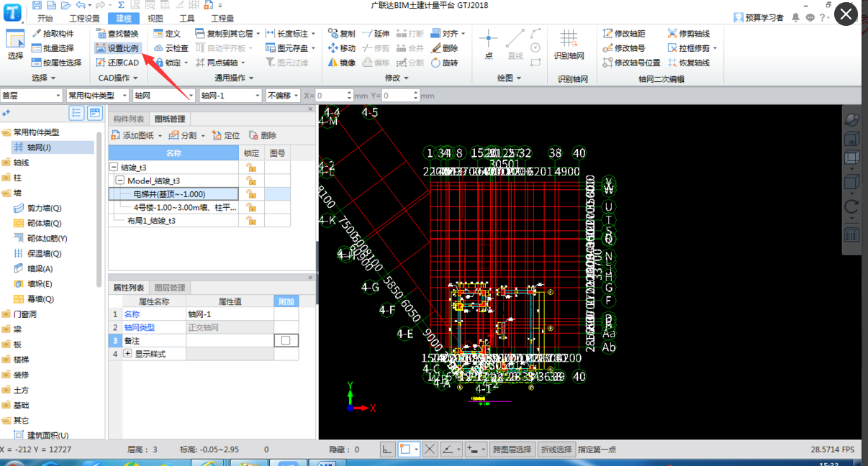Select 修剪轴线 trim axis tool
This screenshot has width=868, height=466.
pyautogui.click(x=689, y=34)
